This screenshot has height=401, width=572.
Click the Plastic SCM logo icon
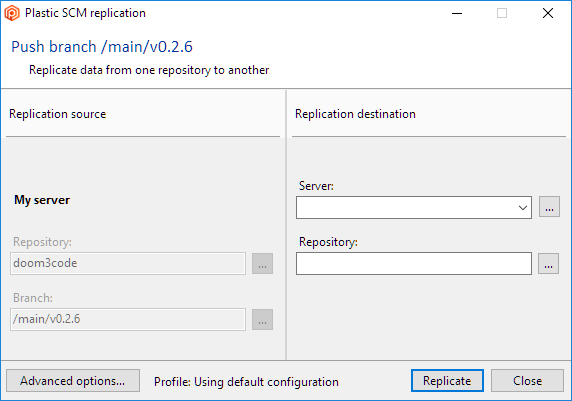12,13
